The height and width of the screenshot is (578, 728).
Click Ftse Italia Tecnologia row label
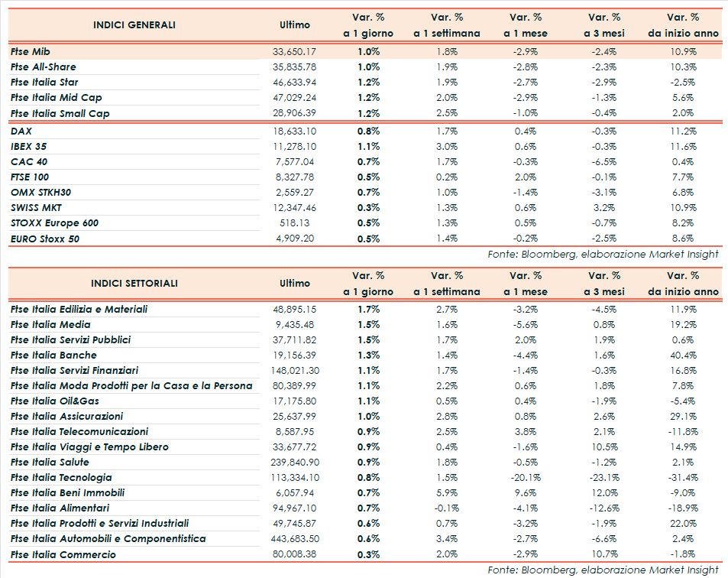tap(62, 477)
